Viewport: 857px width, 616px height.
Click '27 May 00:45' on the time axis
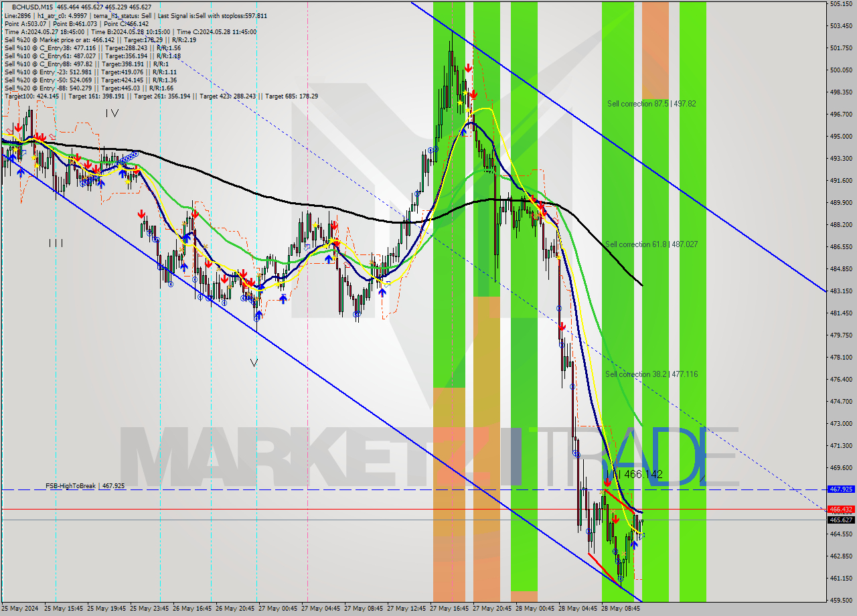point(278,609)
